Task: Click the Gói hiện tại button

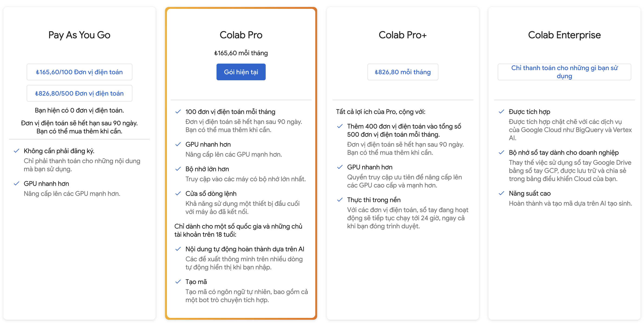Action: tap(241, 72)
